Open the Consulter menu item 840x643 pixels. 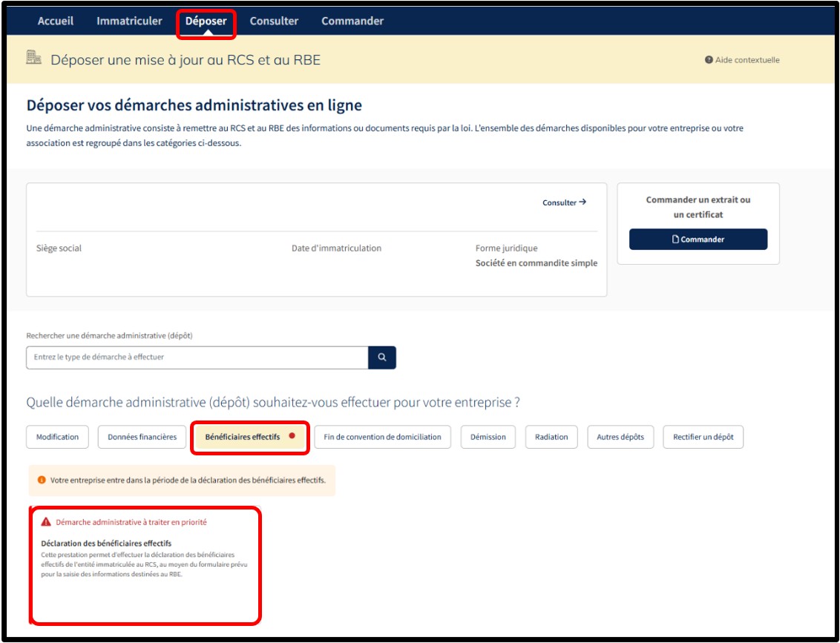pyautogui.click(x=274, y=21)
